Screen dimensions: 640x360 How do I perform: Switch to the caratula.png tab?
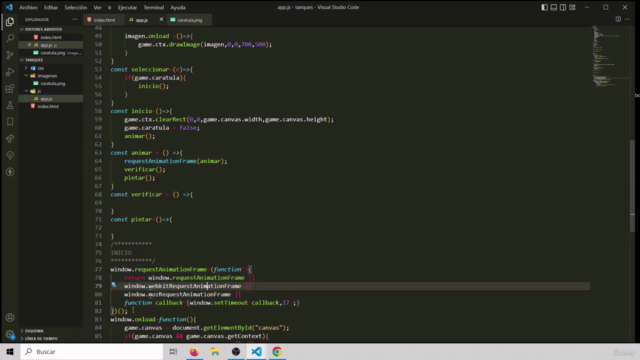click(189, 20)
